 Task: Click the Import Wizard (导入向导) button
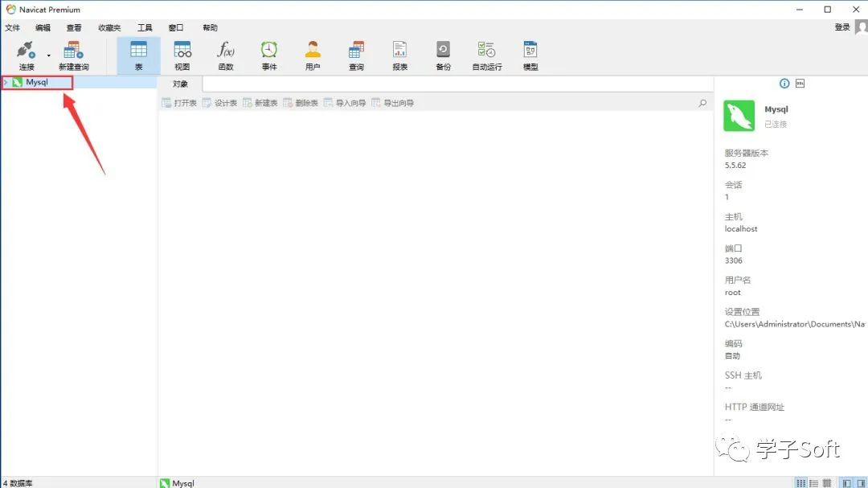click(x=345, y=103)
